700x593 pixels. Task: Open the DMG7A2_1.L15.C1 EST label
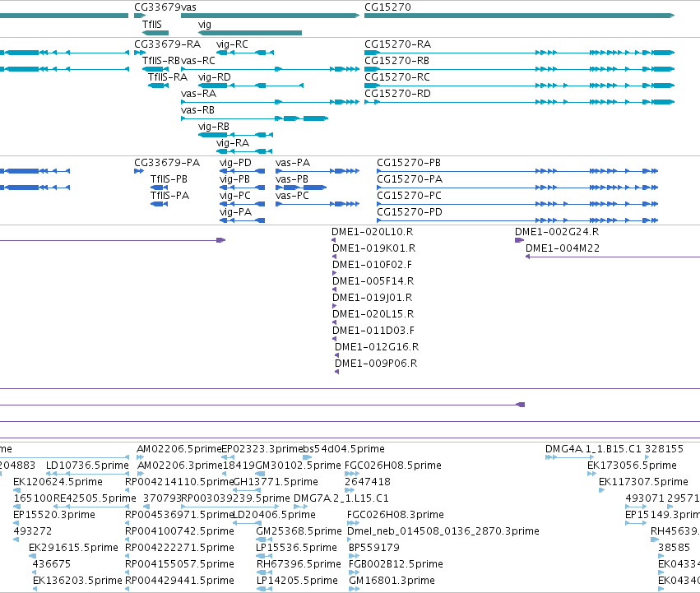(341, 498)
